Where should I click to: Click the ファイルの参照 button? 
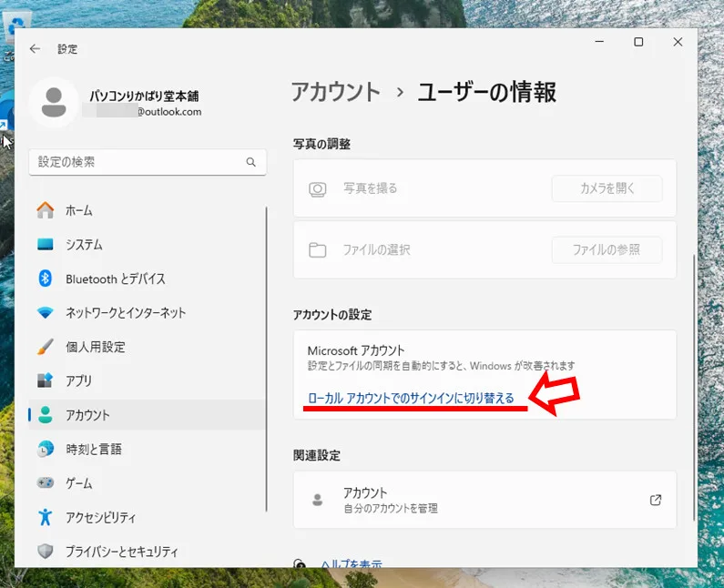point(607,249)
